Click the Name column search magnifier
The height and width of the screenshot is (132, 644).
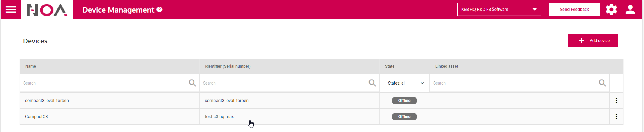[192, 83]
